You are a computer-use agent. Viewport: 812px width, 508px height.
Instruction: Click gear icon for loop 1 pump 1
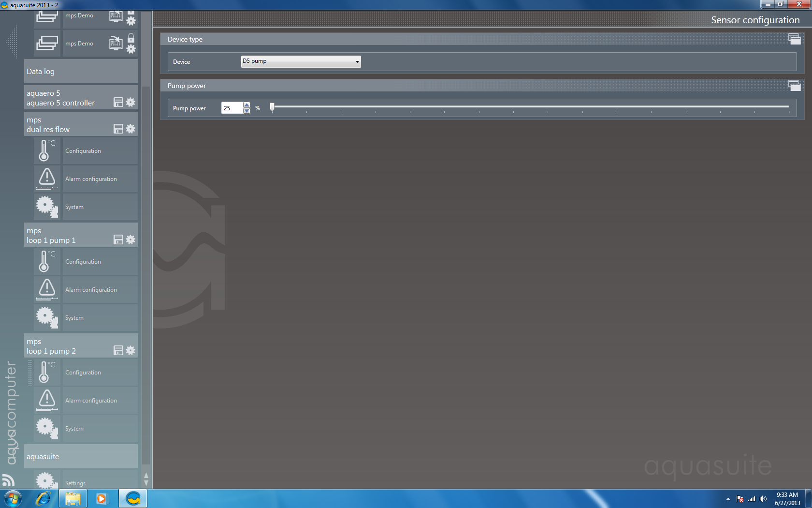130,239
